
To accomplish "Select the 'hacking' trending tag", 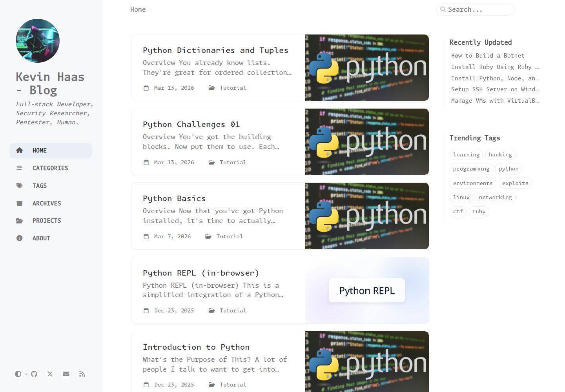I will [x=500, y=154].
